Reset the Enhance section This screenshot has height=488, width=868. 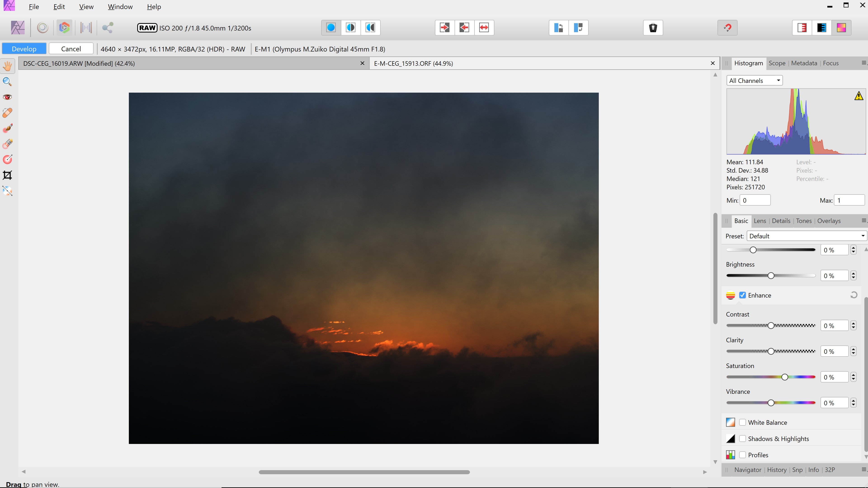pos(854,295)
